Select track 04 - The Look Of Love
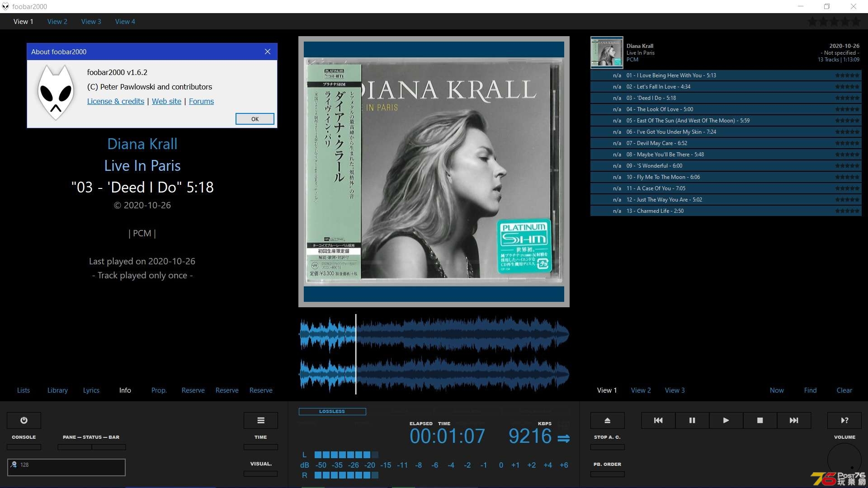This screenshot has width=868, height=488. 726,109
